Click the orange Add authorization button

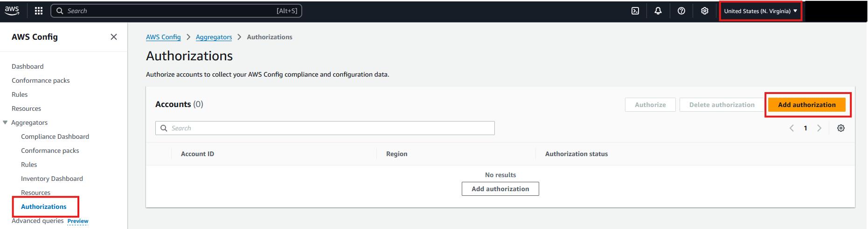[807, 105]
